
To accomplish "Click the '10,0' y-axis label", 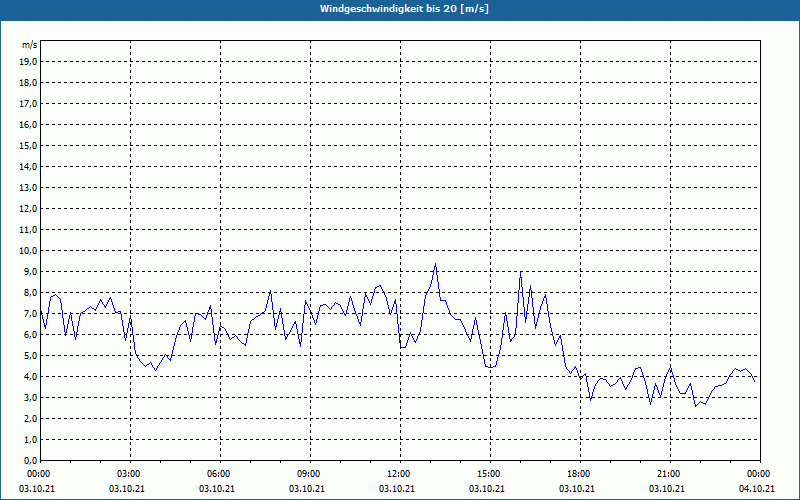I will click(x=28, y=251).
